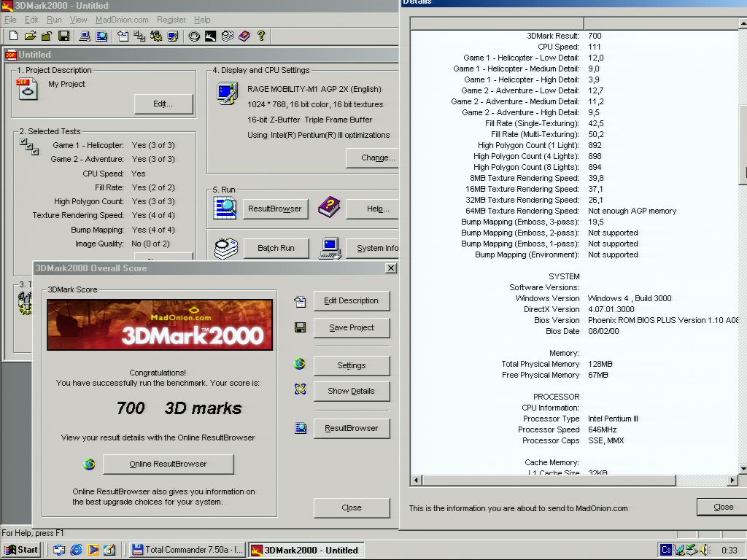This screenshot has height=560, width=747.
Task: Click Close button in the Details window
Action: 722,507
